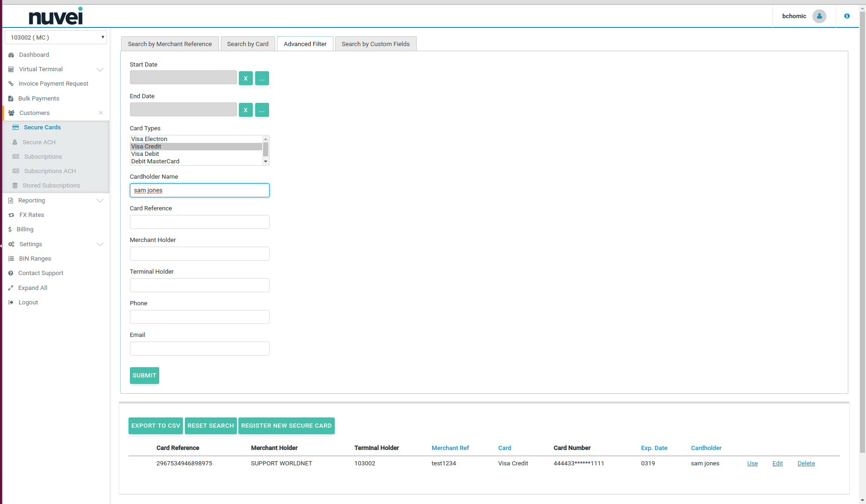Open Invoice Payment Request page
Viewport: 866px width, 504px height.
[x=53, y=83]
